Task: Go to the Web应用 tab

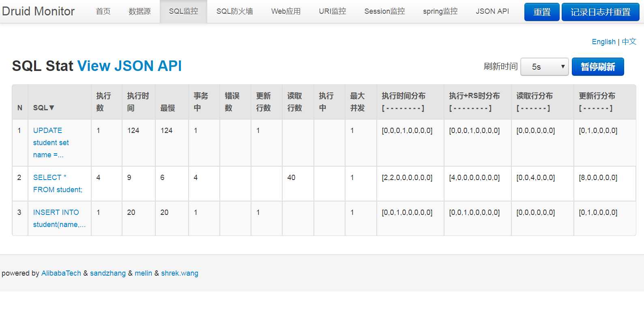Action: coord(286,11)
